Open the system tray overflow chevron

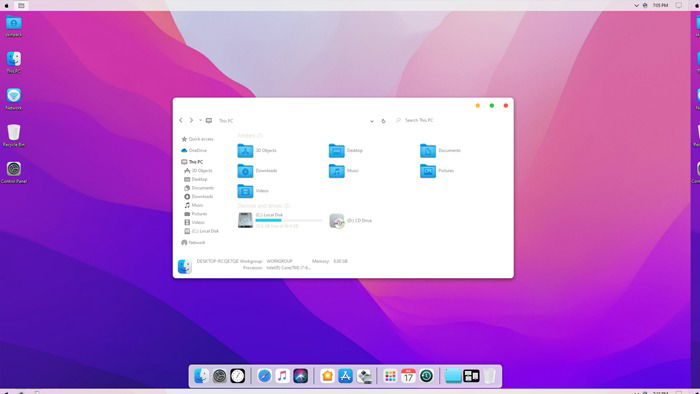[636, 5]
